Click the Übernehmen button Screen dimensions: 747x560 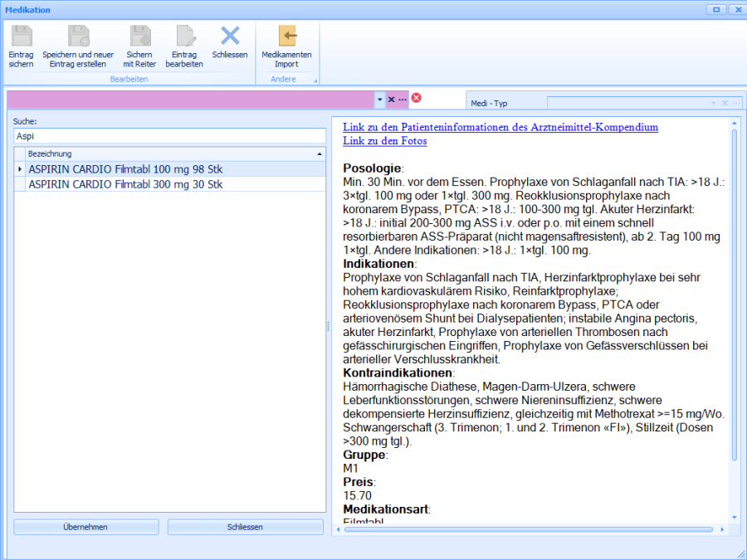[x=85, y=527]
